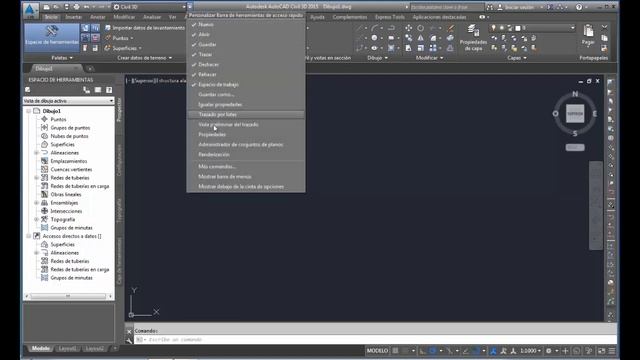
Task: Click the ViewCube superior face
Action: click(575, 113)
